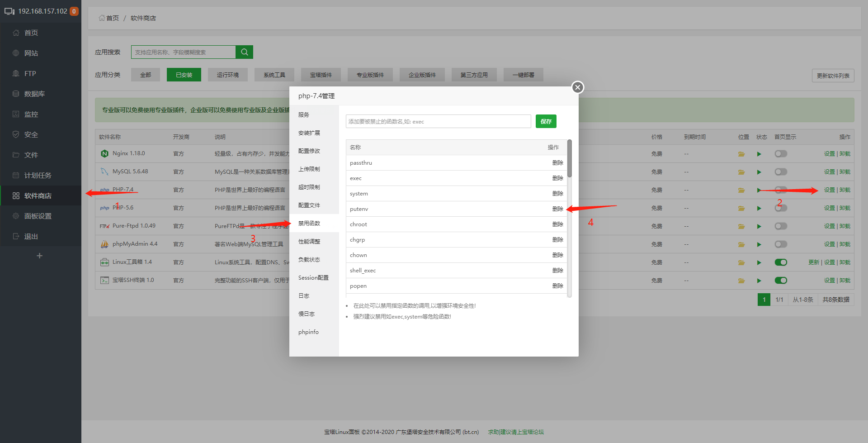Viewport: 868px width, 443px height.
Task: Click the status play icon for phpMyAdmin
Action: [x=759, y=244]
